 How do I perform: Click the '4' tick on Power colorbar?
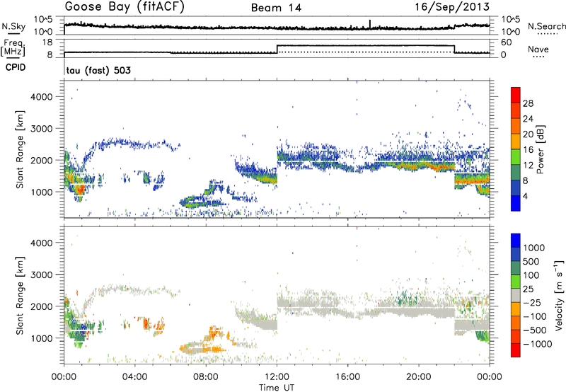point(525,196)
